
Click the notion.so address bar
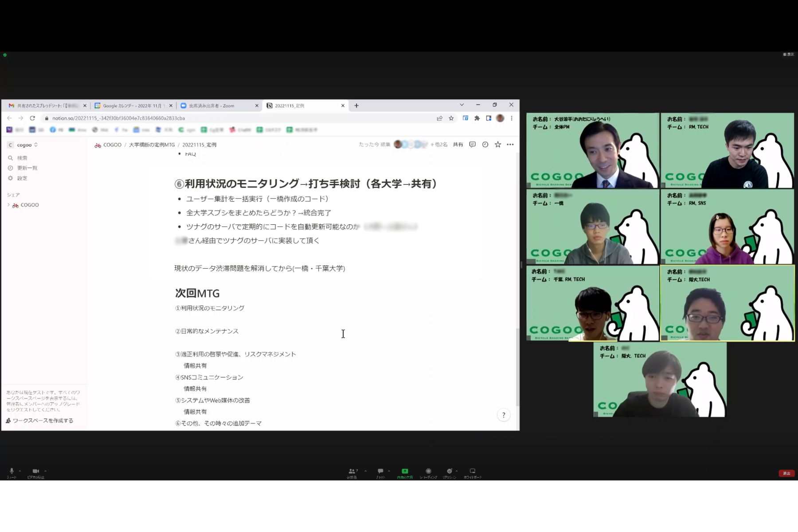click(239, 118)
